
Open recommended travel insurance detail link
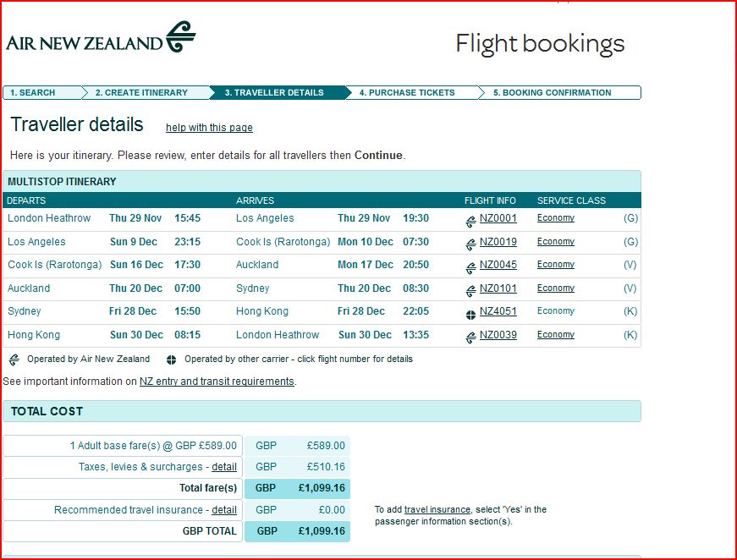pyautogui.click(x=224, y=510)
